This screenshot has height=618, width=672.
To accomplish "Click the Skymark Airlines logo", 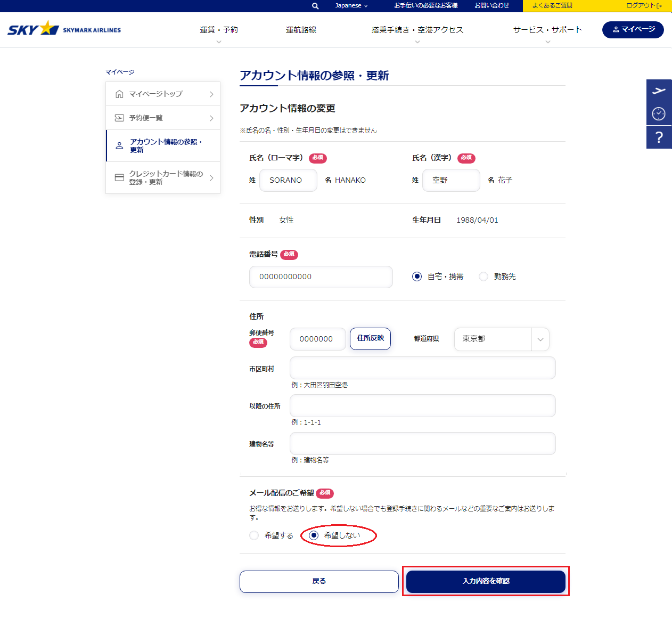I will [x=64, y=29].
